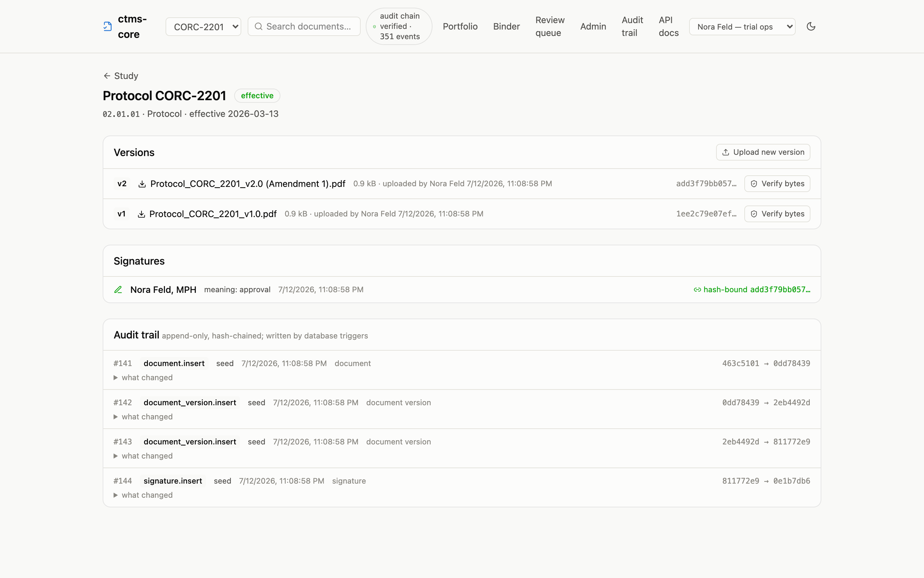Click the ctms-core document logo icon
This screenshot has width=924, height=578.
(108, 26)
